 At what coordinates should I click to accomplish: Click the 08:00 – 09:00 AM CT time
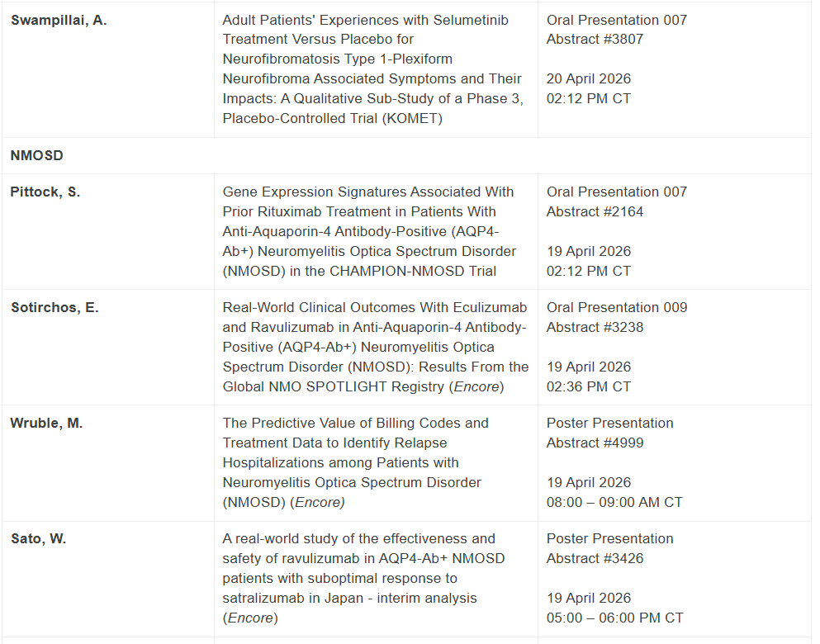(614, 502)
